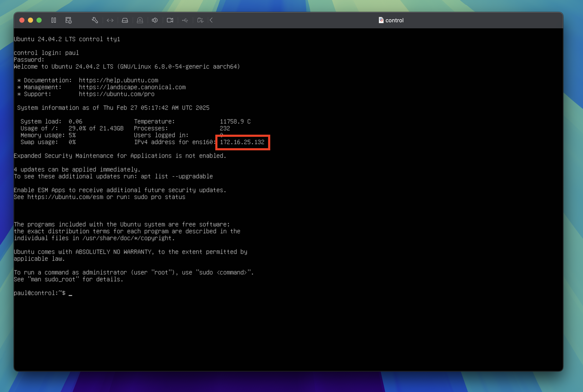The height and width of the screenshot is (392, 583).
Task: Click the landscape.canonical.com management link
Action: 132,87
